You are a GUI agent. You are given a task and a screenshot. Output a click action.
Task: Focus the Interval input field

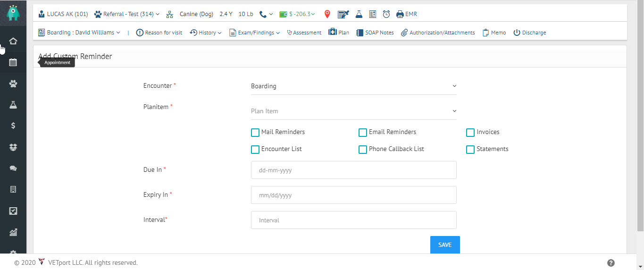coord(354,220)
